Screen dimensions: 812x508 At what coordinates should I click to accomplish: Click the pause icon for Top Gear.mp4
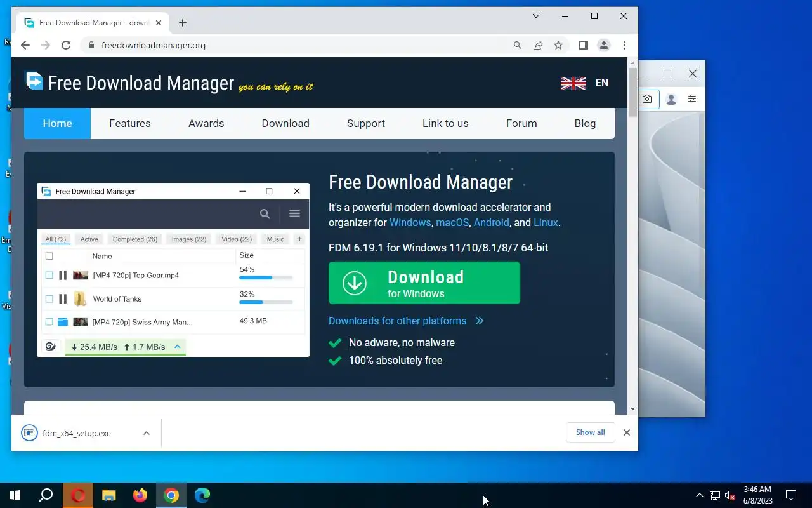point(63,276)
